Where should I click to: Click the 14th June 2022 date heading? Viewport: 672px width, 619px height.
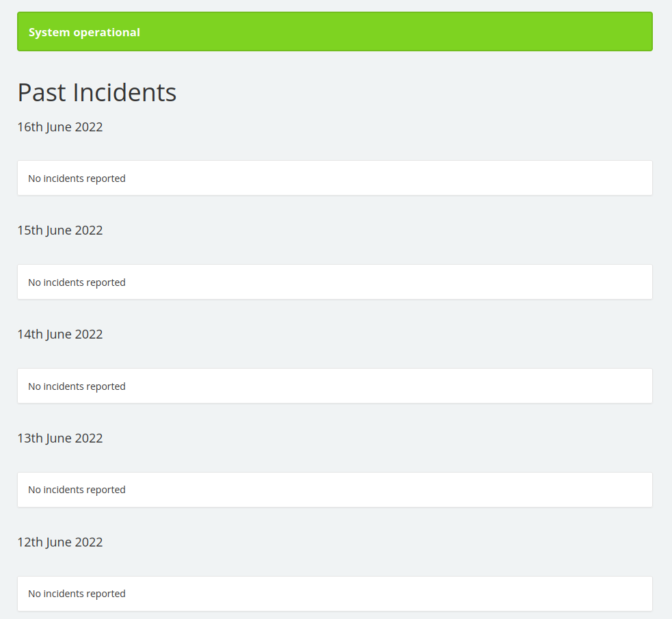coord(60,334)
